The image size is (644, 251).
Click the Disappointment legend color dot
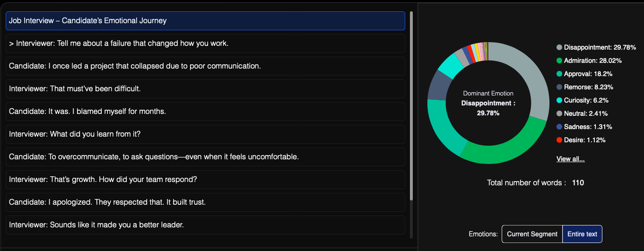point(559,47)
